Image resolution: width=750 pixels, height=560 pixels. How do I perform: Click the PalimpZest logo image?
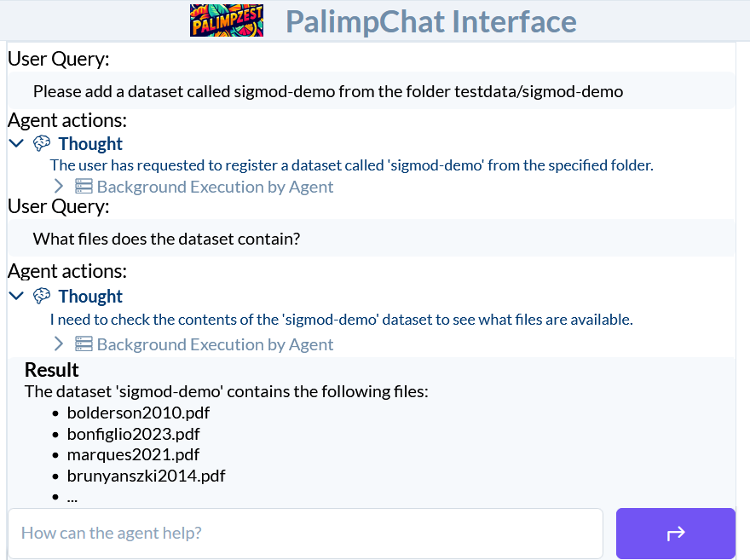click(x=226, y=20)
